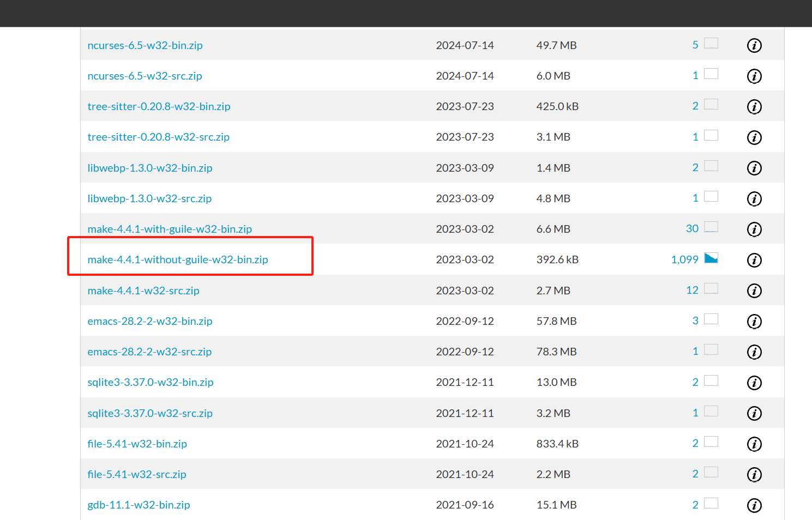Click details icon for gdb-11.1-w32-bin.zip
The image size is (812, 520).
(x=754, y=505)
